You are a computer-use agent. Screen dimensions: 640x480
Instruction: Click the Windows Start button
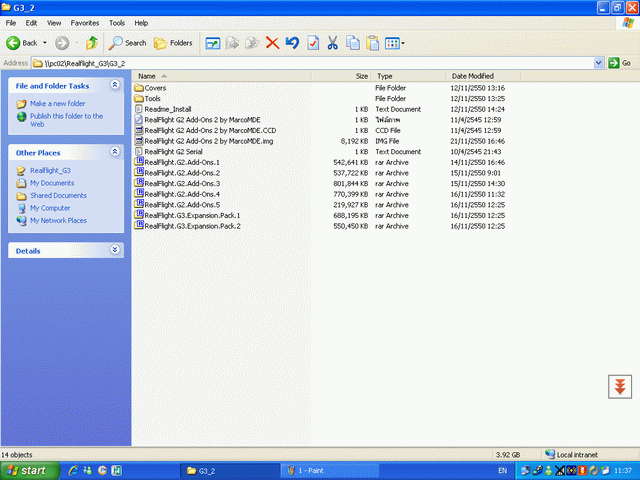[27, 470]
